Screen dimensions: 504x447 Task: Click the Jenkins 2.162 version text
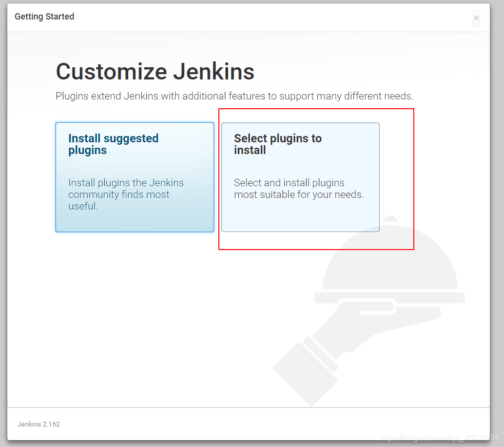pos(39,424)
